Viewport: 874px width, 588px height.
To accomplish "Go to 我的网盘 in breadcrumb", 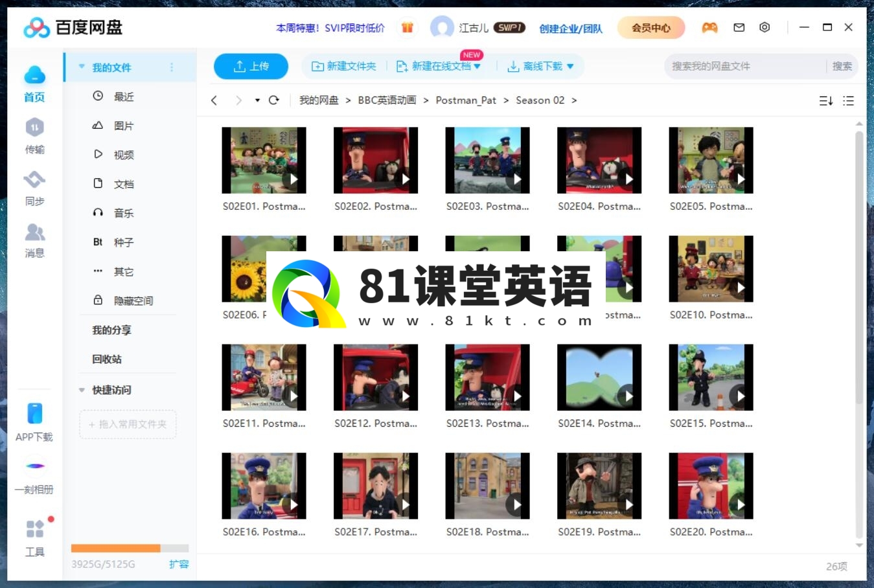I will [319, 100].
